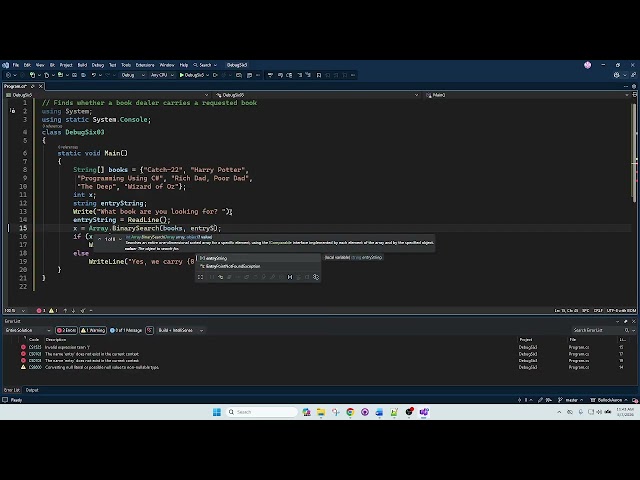Open the Any CPU platform dropdown
This screenshot has width=640, height=480.
click(x=162, y=75)
